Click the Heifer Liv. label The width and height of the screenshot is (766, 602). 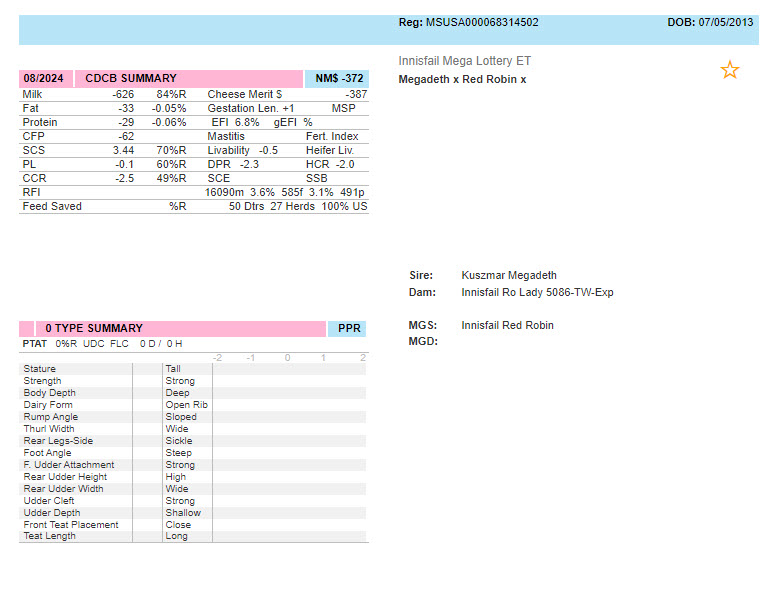pos(330,150)
